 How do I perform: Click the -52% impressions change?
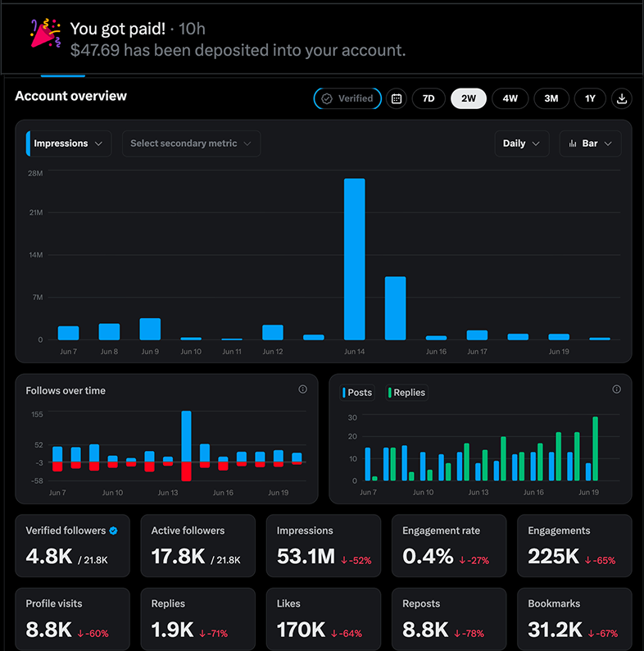coord(356,560)
